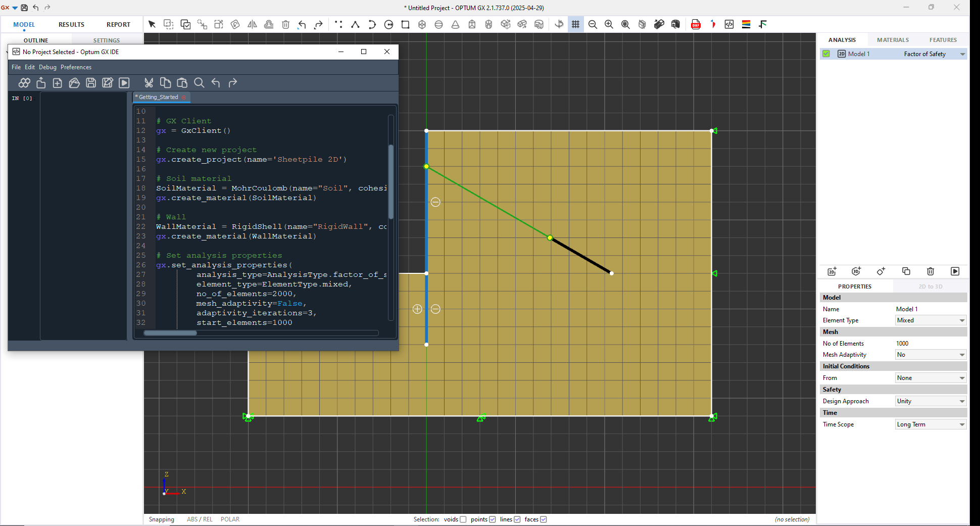
Task: Click the zoom in magnifier icon
Action: 609,24
